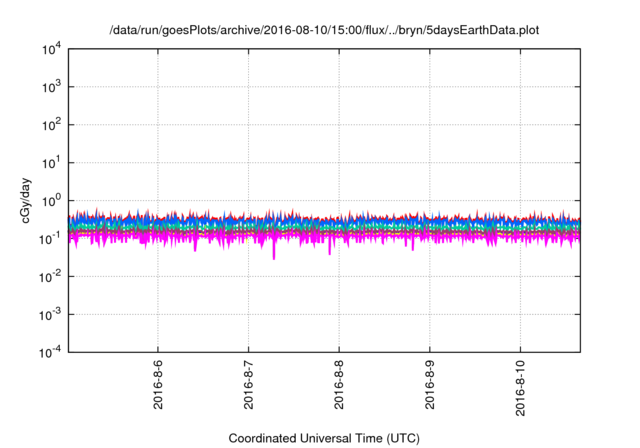Select the x-axis label 2016-8-6
640x448 pixels.
158,384
